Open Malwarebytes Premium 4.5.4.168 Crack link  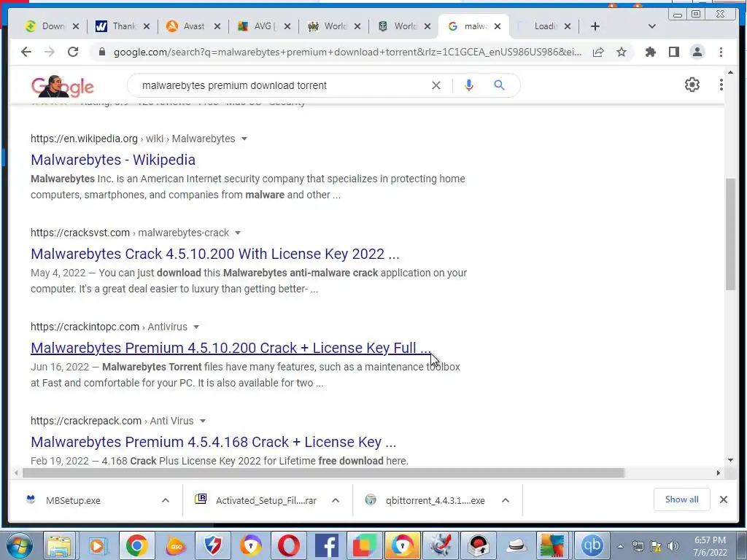point(214,442)
